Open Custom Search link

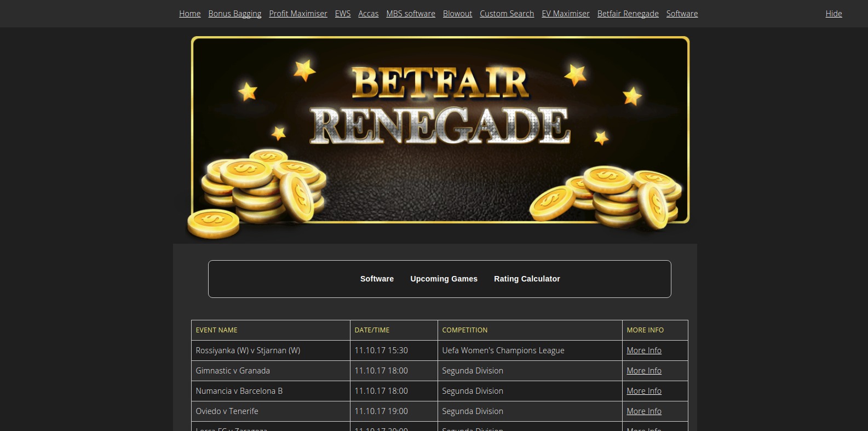[507, 14]
